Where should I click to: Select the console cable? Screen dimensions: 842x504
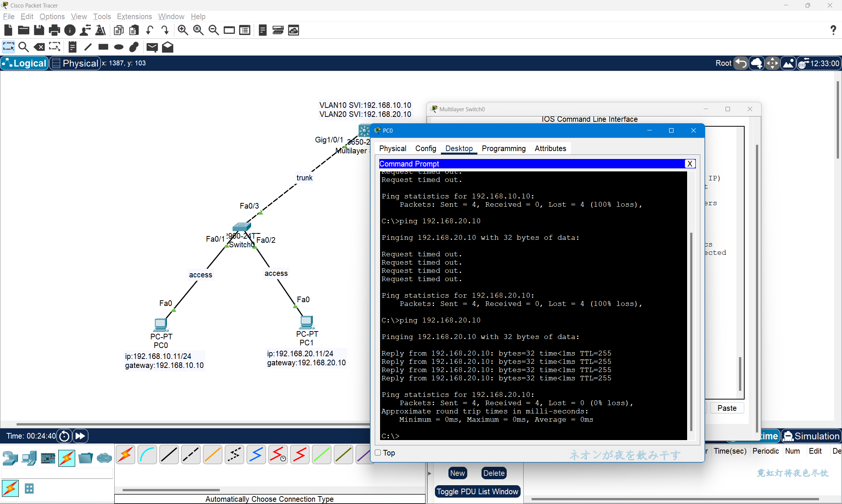pyautogui.click(x=147, y=455)
